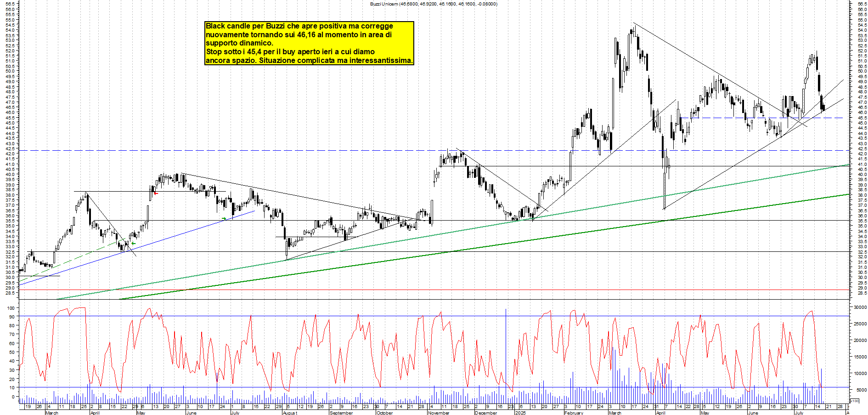Click the 5000 volume scale label
Viewport: 868px width, 415px height.
[862, 390]
